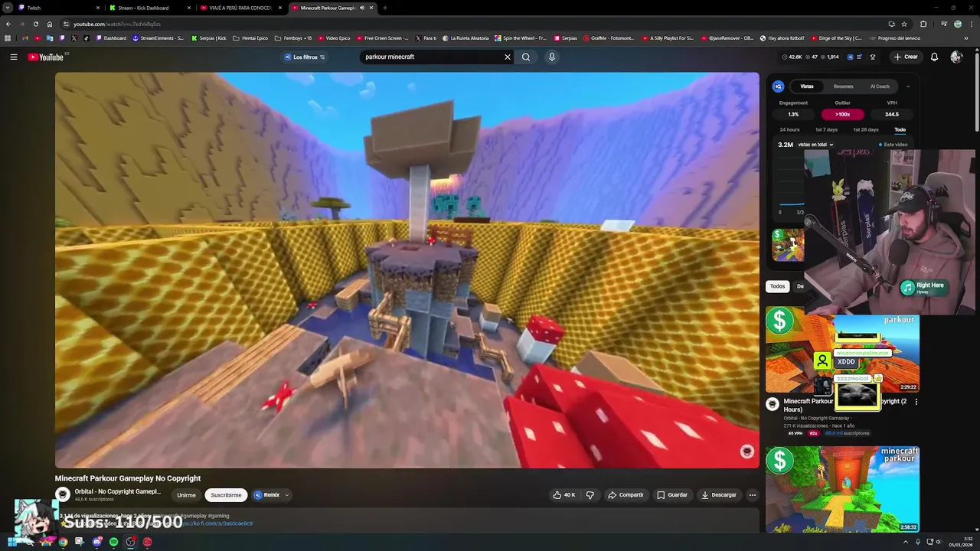The width and height of the screenshot is (980, 551).
Task: Select the 1st 7 days time range
Action: tap(826, 130)
